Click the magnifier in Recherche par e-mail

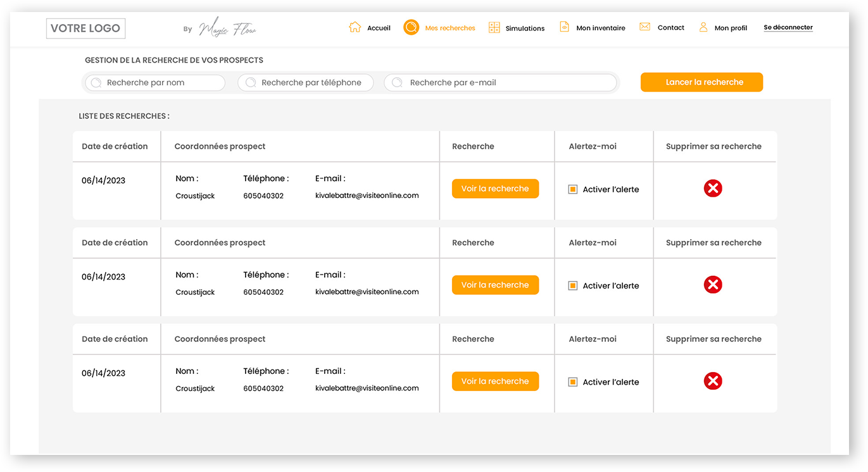(398, 82)
